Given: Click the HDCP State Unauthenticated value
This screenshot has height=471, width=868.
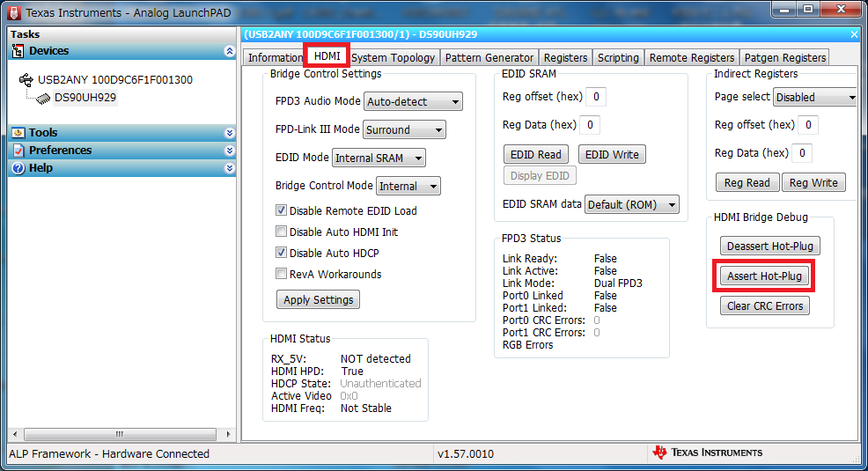Looking at the screenshot, I should pos(380,384).
